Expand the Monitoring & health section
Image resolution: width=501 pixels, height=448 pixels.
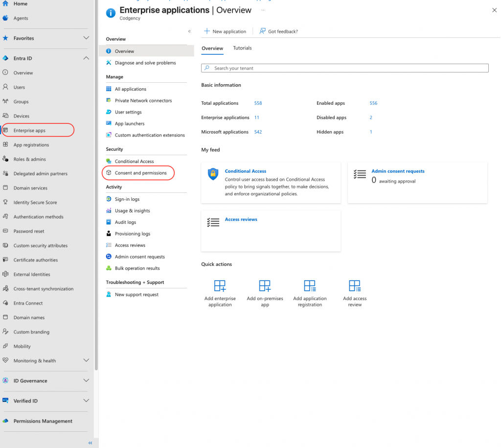click(x=86, y=361)
